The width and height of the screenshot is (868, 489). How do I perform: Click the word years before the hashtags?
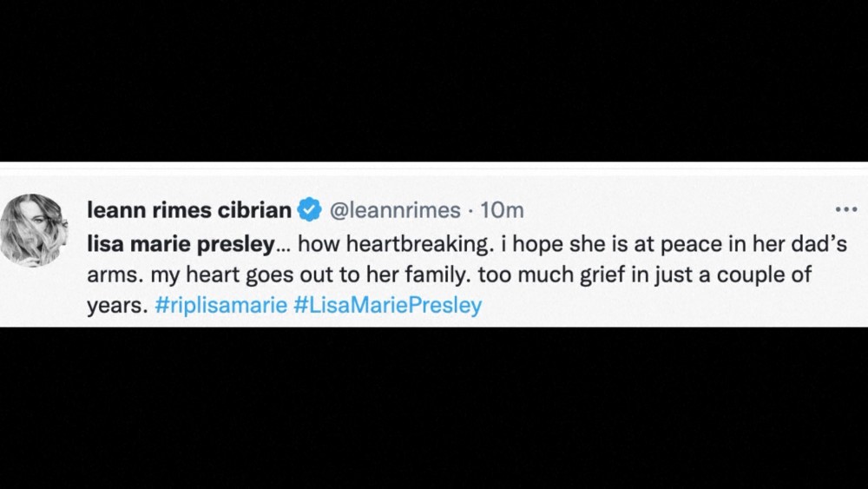(x=114, y=307)
